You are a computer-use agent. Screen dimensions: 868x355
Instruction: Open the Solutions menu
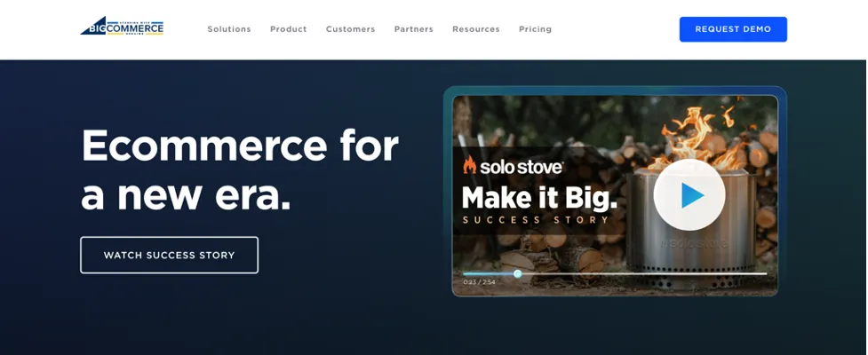click(x=229, y=29)
